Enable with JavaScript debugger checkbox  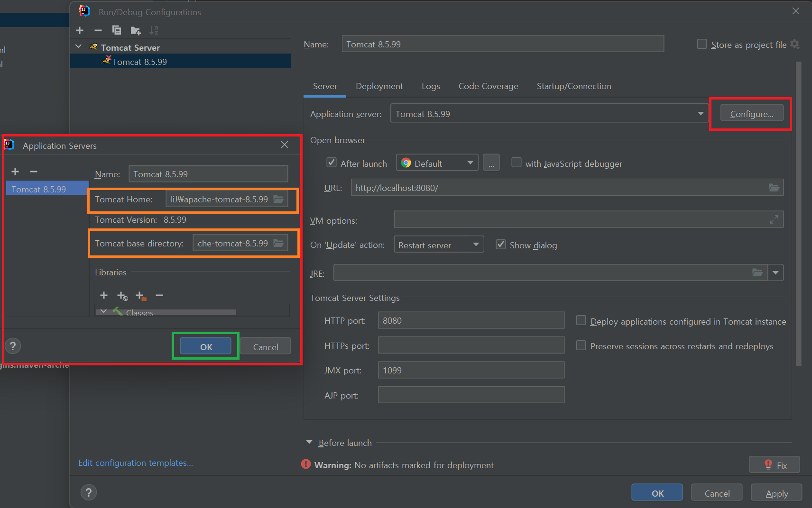tap(517, 163)
